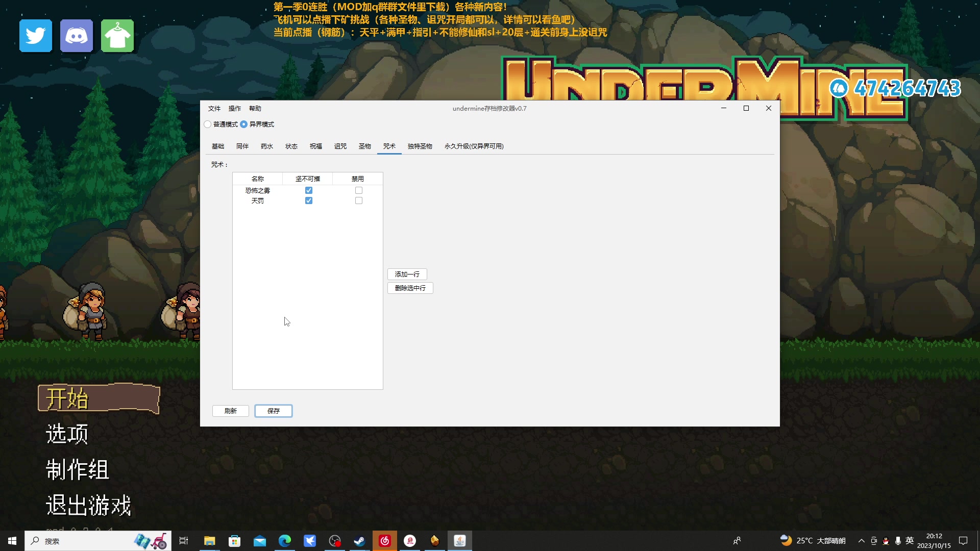Viewport: 980px width, 551px height.
Task: Switch to the 药水 tab
Action: click(267, 146)
